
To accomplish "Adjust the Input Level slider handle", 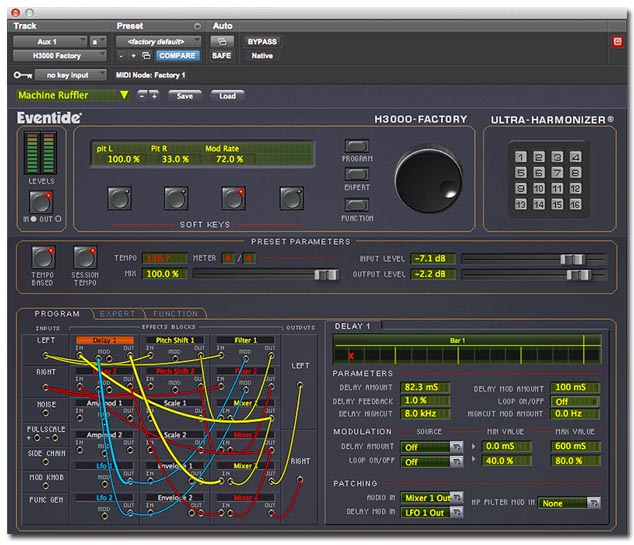I will coord(573,259).
